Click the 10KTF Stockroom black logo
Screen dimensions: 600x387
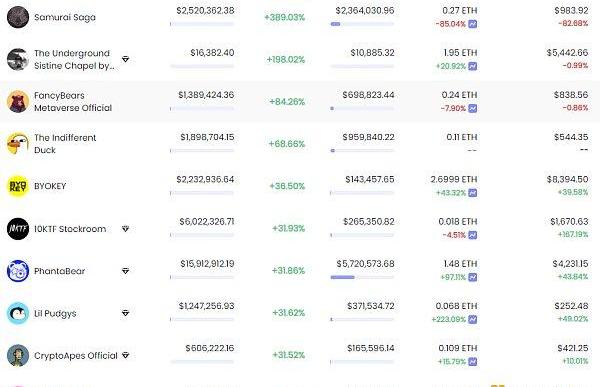[18, 229]
